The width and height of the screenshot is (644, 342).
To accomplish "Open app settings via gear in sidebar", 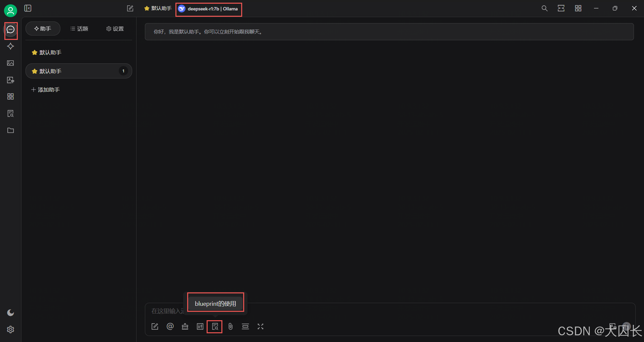I will point(11,330).
